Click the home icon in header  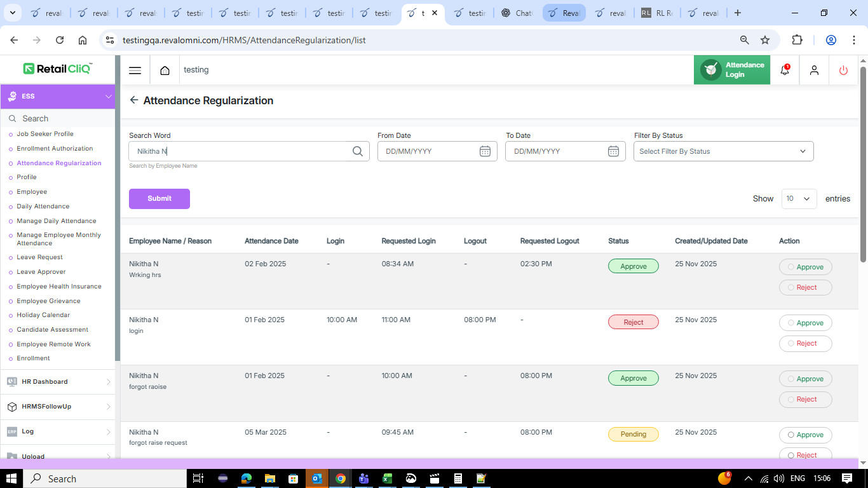[x=165, y=70]
